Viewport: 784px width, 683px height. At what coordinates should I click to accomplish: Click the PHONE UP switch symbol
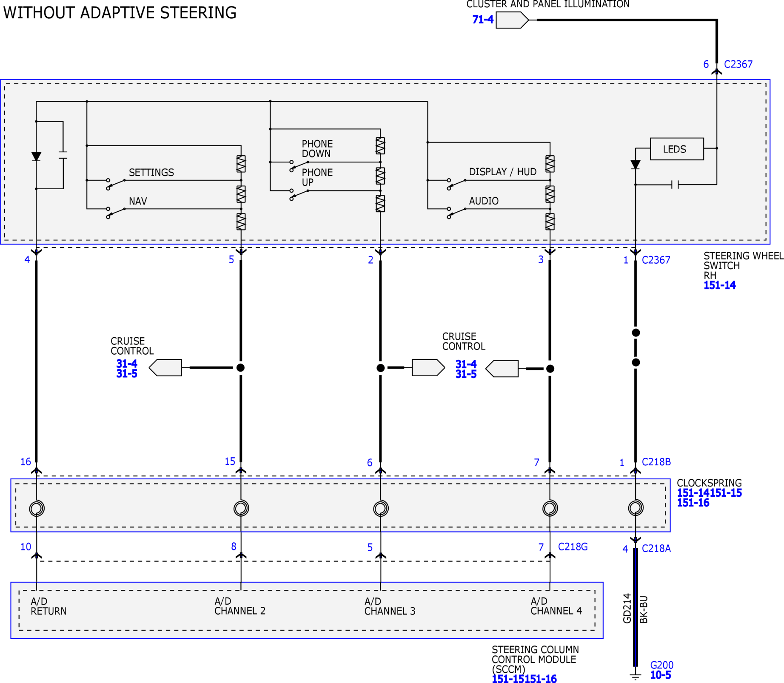(x=299, y=195)
